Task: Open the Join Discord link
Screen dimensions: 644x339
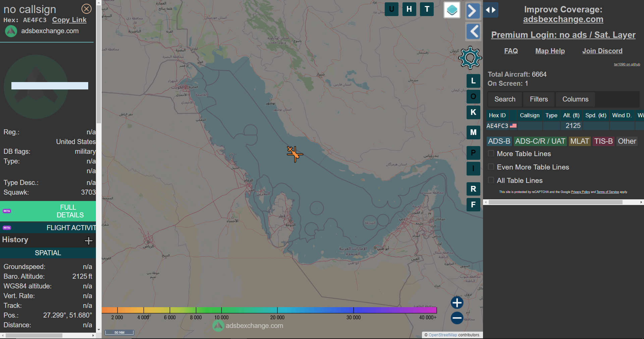Action: pyautogui.click(x=602, y=51)
